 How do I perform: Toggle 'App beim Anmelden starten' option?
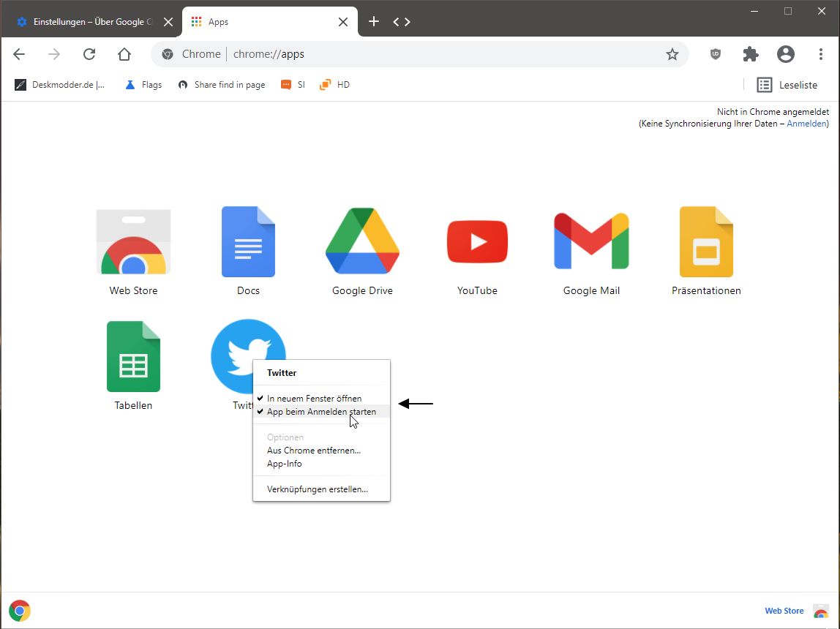(321, 412)
